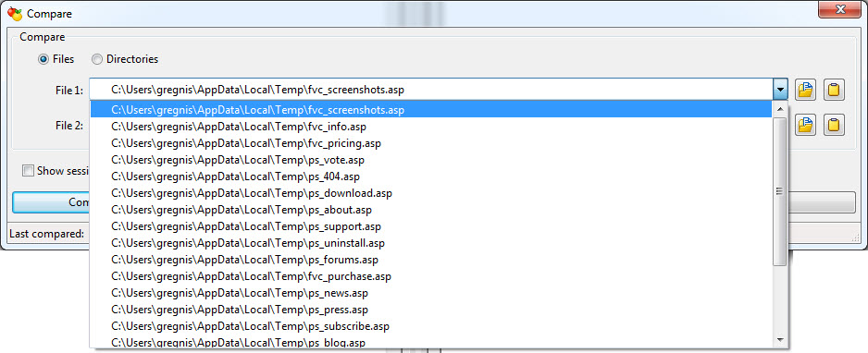Click the dropdown list scrollbar thumb
Screen dimensions: 868x353
click(780, 191)
